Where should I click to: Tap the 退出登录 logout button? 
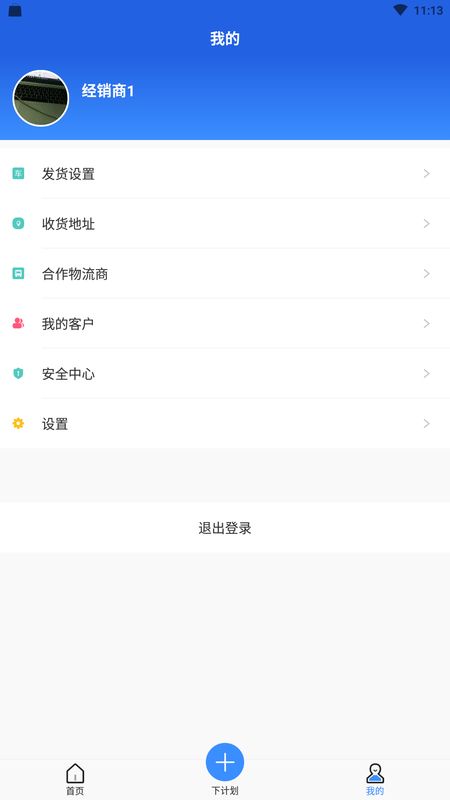tap(225, 528)
